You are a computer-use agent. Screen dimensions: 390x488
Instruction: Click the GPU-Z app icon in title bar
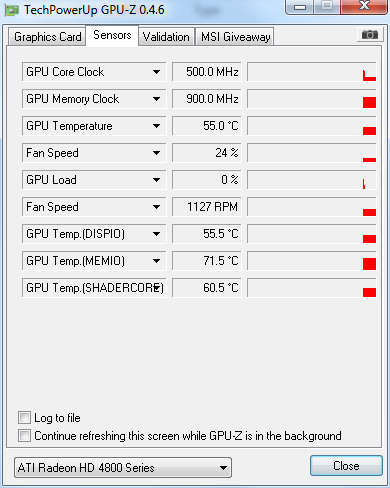(x=12, y=10)
